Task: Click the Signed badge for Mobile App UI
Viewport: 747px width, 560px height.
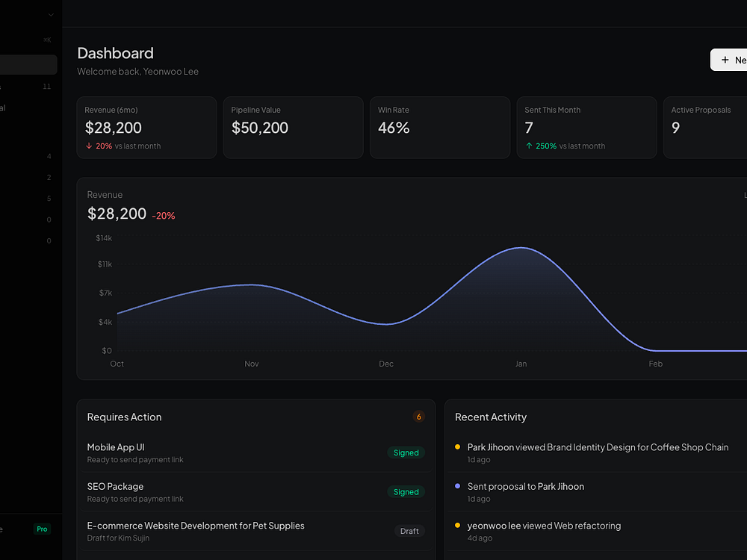Action: point(406,452)
